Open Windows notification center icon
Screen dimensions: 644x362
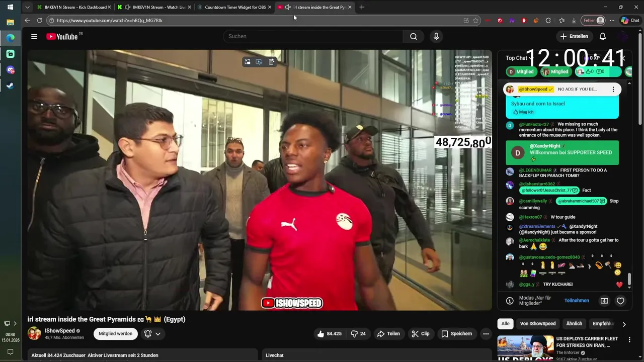coord(10,352)
